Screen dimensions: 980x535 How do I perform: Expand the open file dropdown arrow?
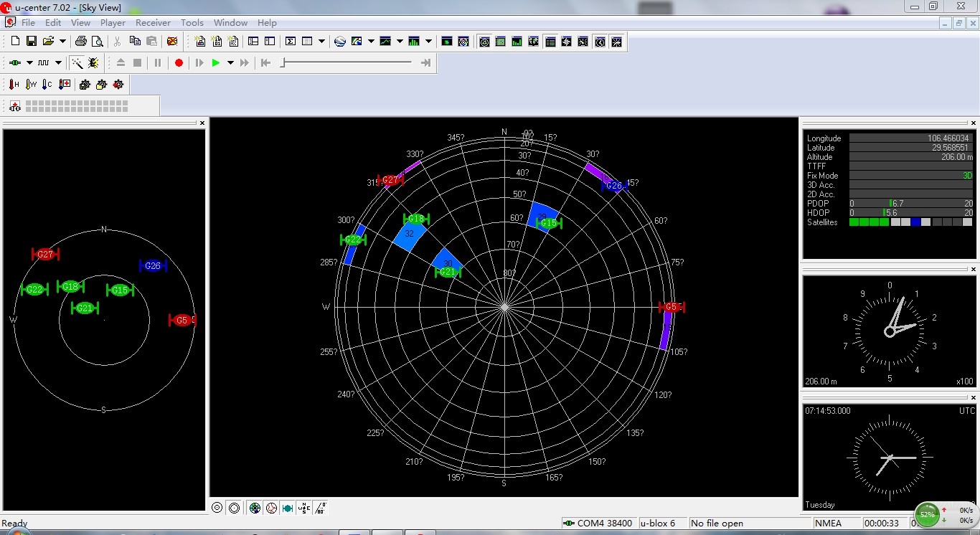pyautogui.click(x=62, y=42)
